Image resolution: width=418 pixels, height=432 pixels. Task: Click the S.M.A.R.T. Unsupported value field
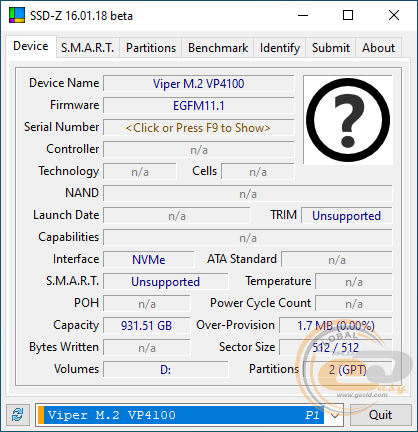click(166, 282)
